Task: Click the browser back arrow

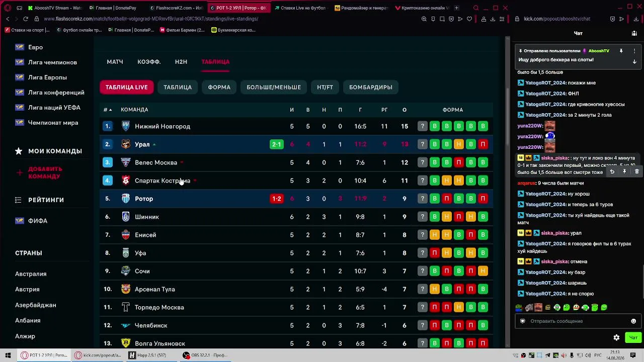Action: [8, 19]
